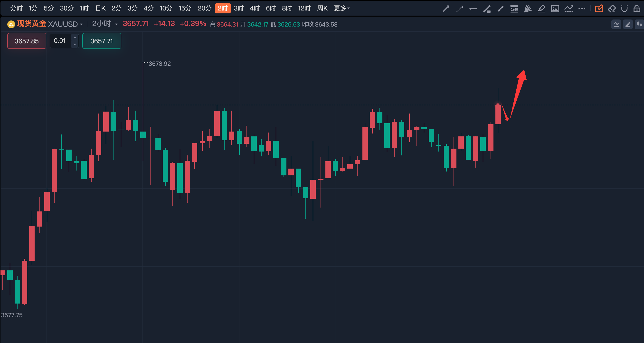Click the current price 3657.71 in header

136,24
